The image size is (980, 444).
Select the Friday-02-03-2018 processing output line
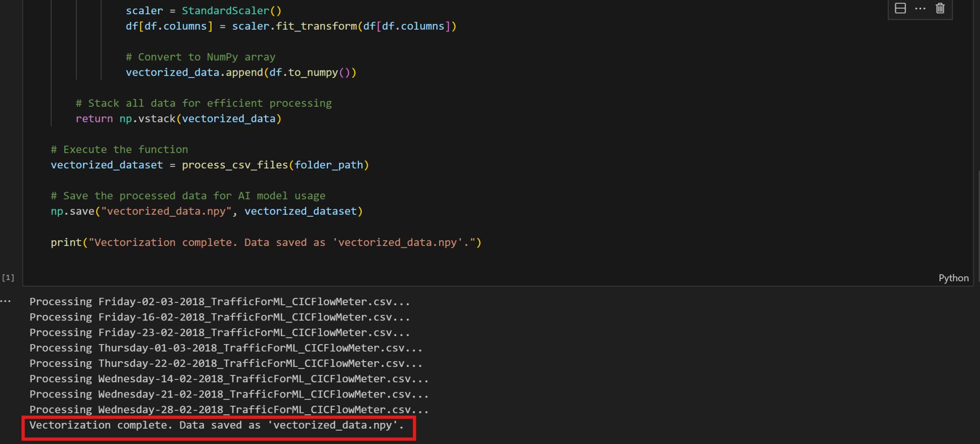point(219,302)
